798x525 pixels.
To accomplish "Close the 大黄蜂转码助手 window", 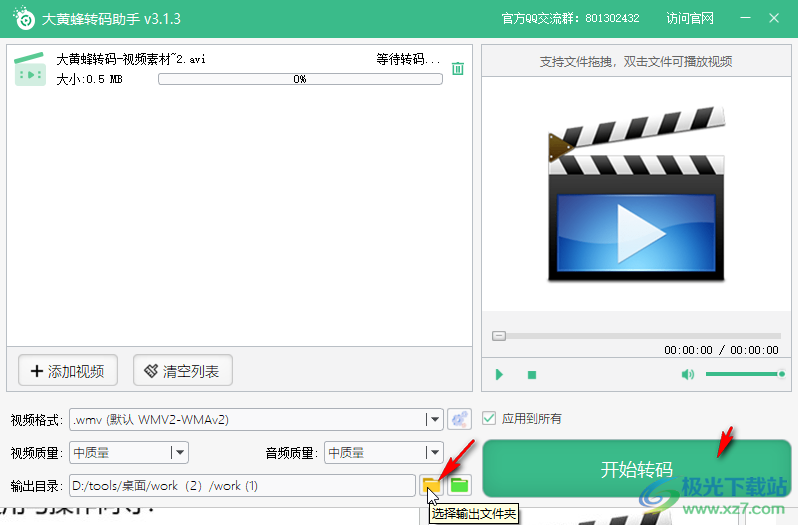I will click(774, 18).
